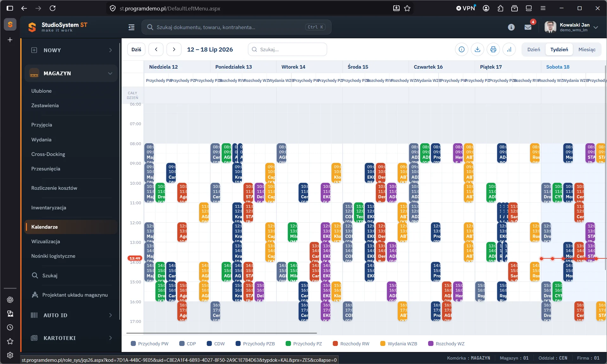The image size is (607, 364).
Task: Click the StudioSystem ST logo
Action: tap(58, 27)
